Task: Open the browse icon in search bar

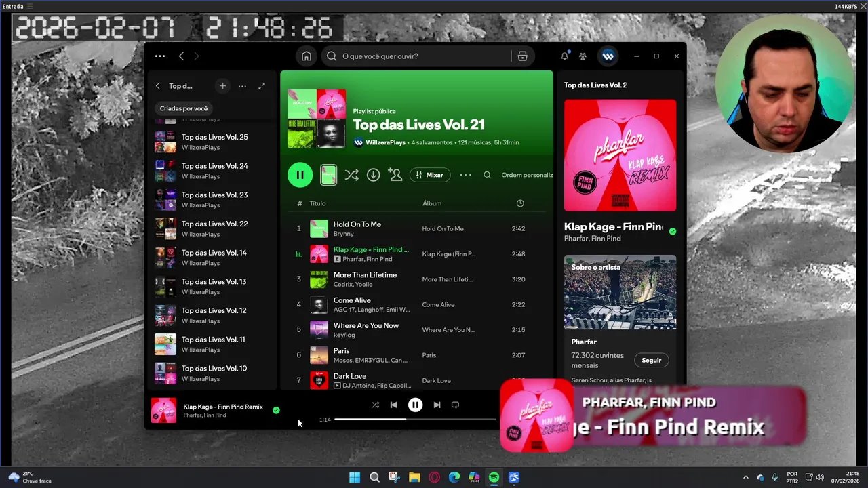Action: (x=522, y=56)
